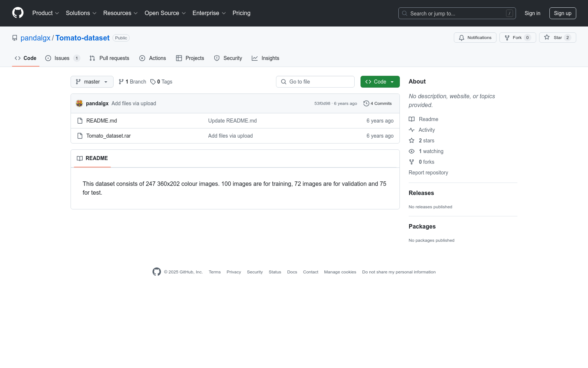Open the green Code dropdown button
The width and height of the screenshot is (588, 368).
(380, 82)
